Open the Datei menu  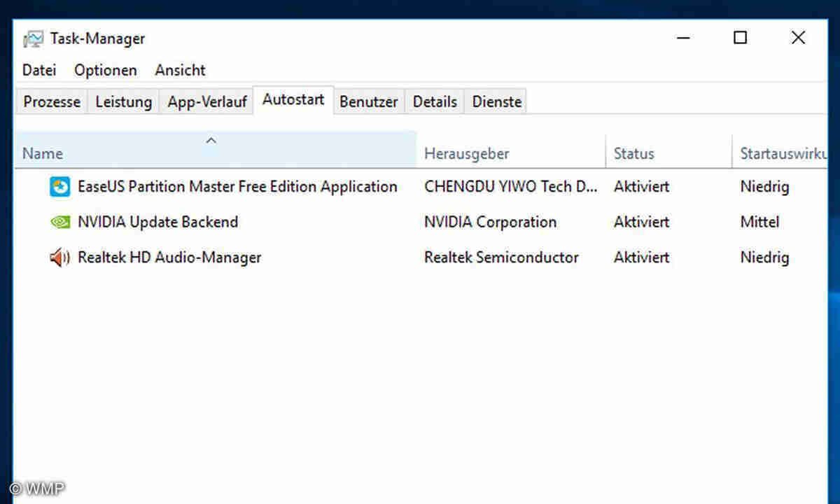39,70
